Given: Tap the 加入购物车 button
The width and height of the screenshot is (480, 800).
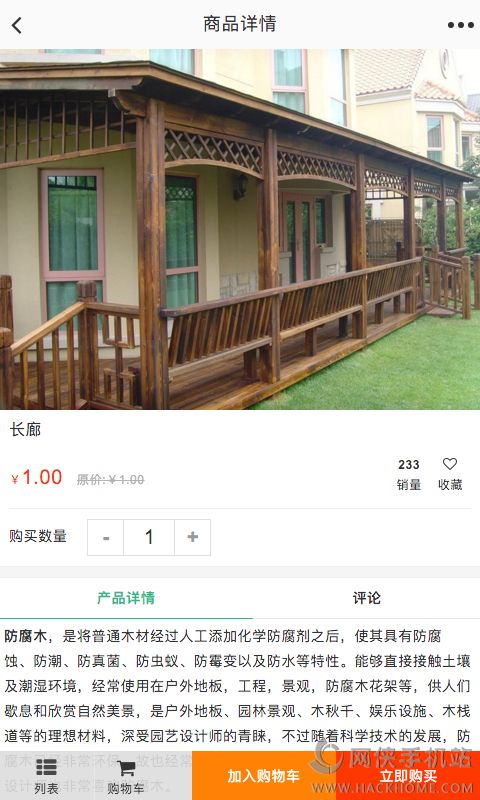Looking at the screenshot, I should 264,776.
